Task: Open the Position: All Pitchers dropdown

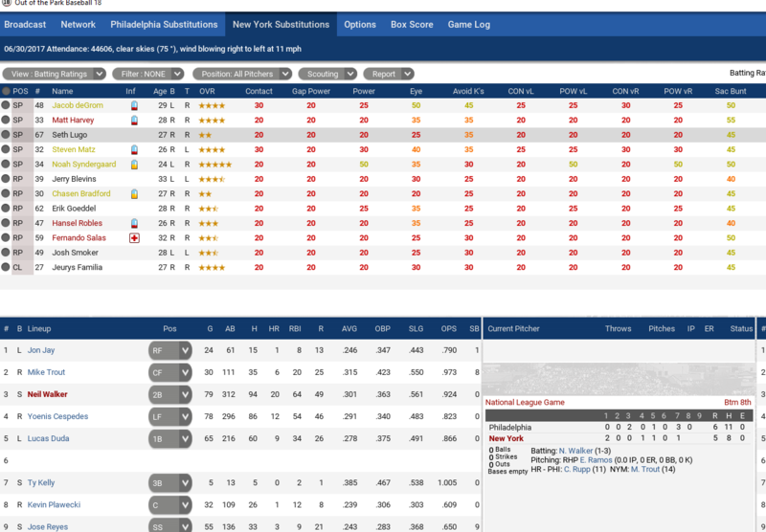Action: pyautogui.click(x=242, y=74)
